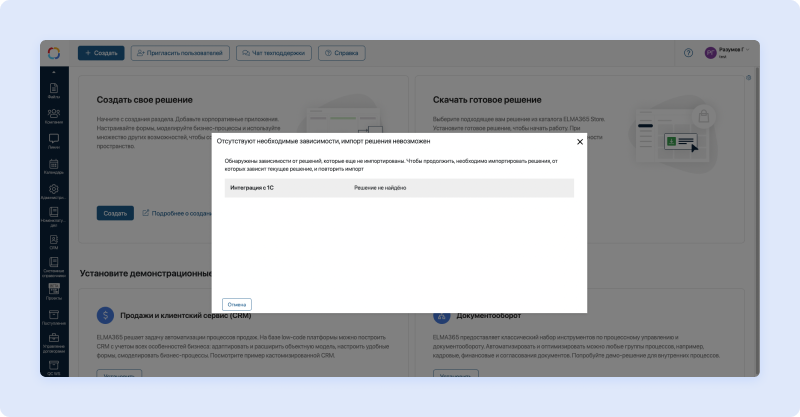Click the Отмена button in dialog

click(x=237, y=304)
